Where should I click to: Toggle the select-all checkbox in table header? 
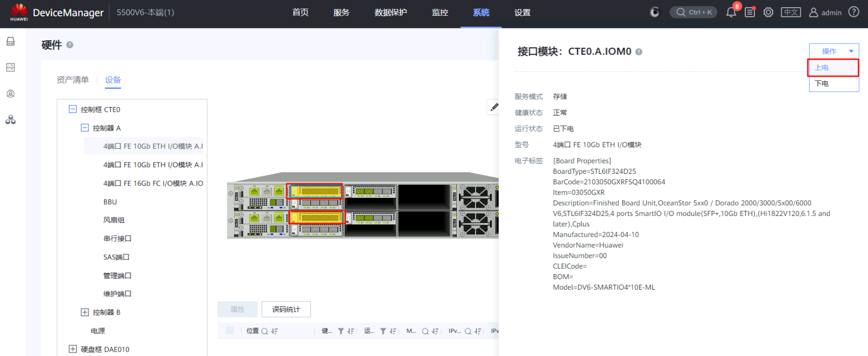[230, 330]
